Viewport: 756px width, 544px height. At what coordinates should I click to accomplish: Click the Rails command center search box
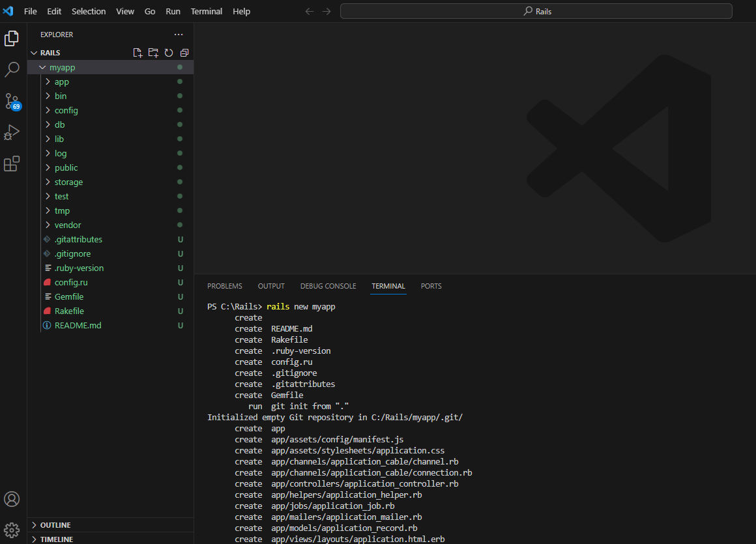[x=536, y=11]
